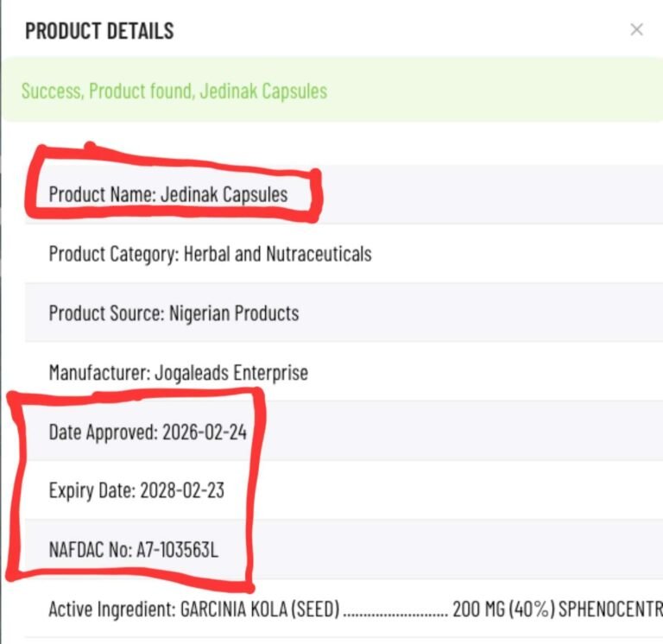Click the 'Product Category:' label
The image size is (663, 644).
point(114,254)
